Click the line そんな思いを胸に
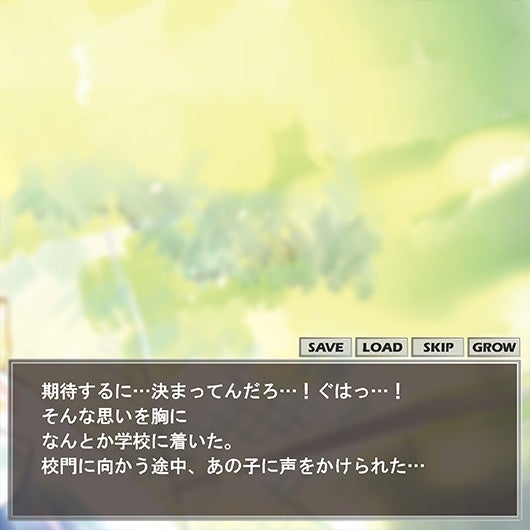The height and width of the screenshot is (530, 530). click(114, 416)
